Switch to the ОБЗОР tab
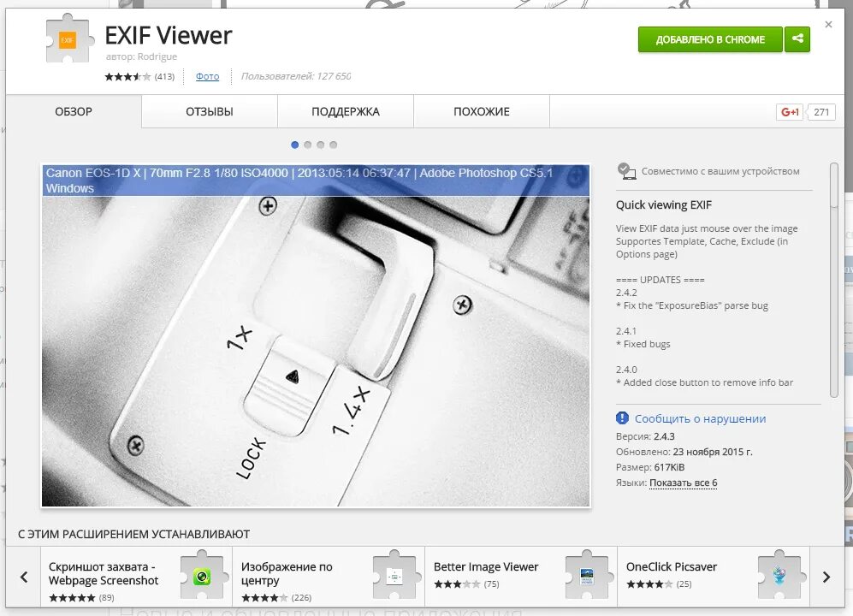Screen dimensions: 853x616 coord(74,111)
